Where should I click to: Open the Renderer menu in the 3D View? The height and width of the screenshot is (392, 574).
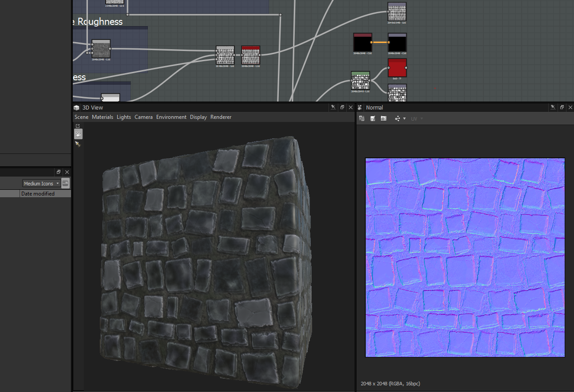pos(221,117)
